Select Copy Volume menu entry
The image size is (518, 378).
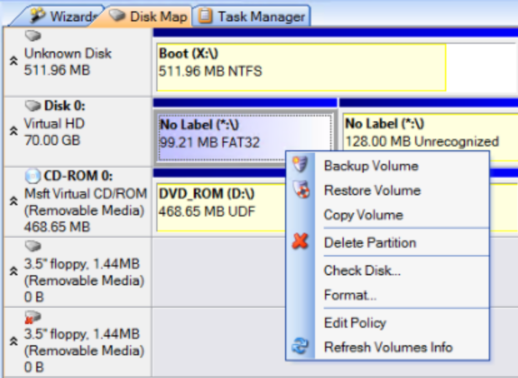pyautogui.click(x=387, y=215)
